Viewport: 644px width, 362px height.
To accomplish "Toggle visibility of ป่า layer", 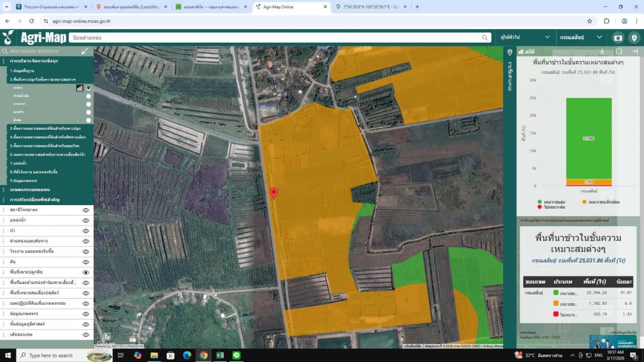I will tap(86, 231).
